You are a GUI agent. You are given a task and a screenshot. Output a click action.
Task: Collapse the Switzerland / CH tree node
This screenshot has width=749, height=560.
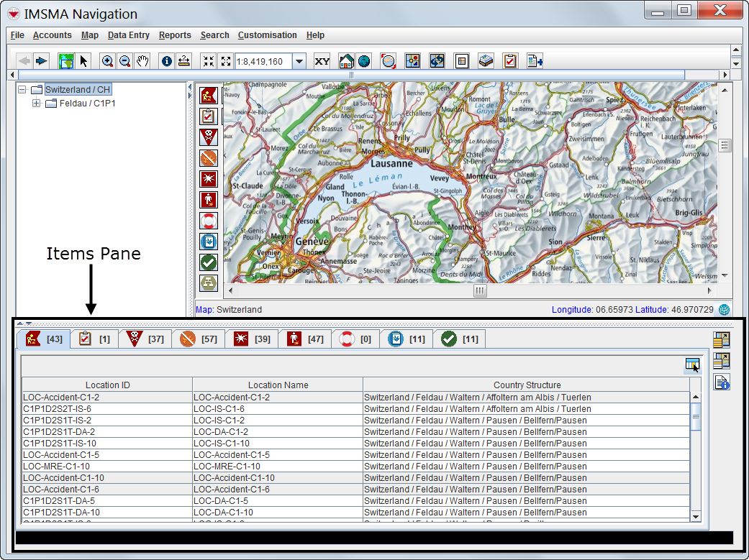click(22, 90)
